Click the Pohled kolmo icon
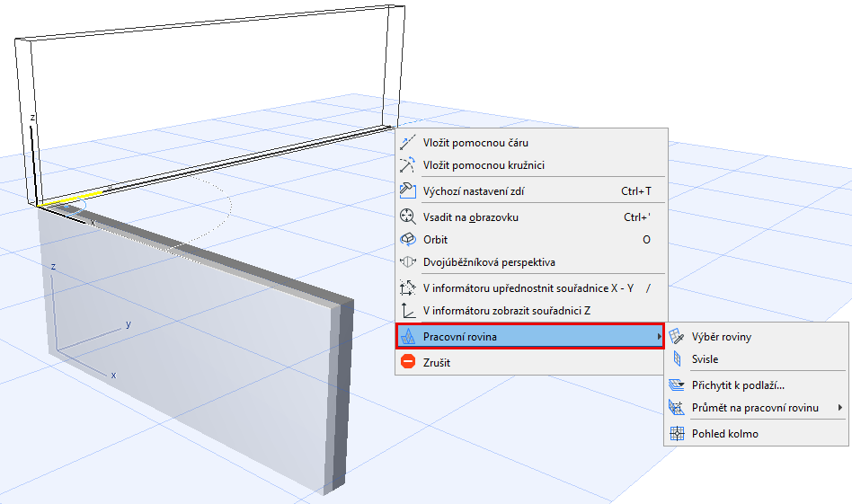Viewport: 852px width, 504px height. [677, 433]
